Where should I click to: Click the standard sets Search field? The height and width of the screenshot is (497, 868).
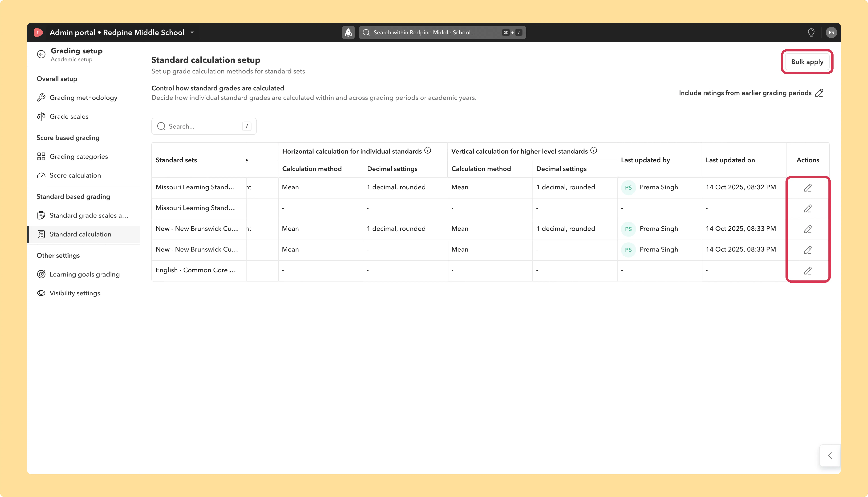click(204, 126)
